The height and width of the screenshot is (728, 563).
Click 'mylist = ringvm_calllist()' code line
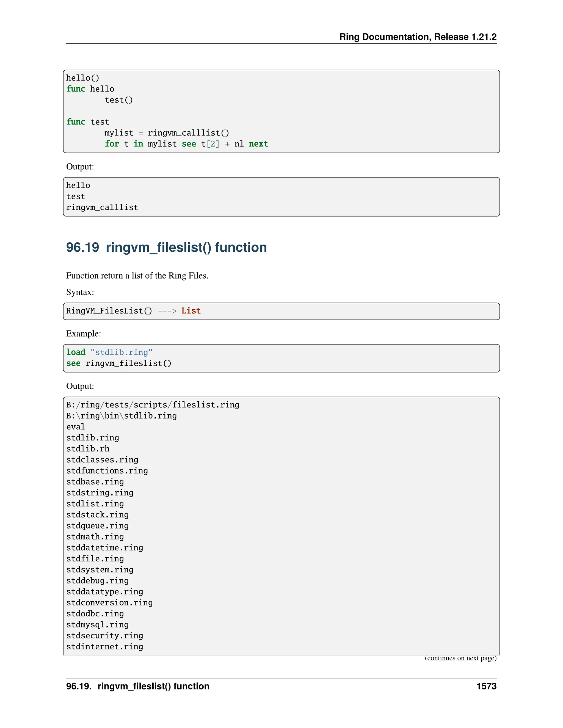click(167, 133)
